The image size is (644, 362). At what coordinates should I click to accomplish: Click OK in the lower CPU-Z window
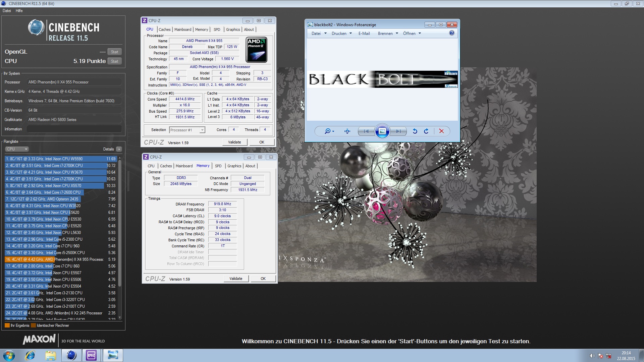click(263, 279)
